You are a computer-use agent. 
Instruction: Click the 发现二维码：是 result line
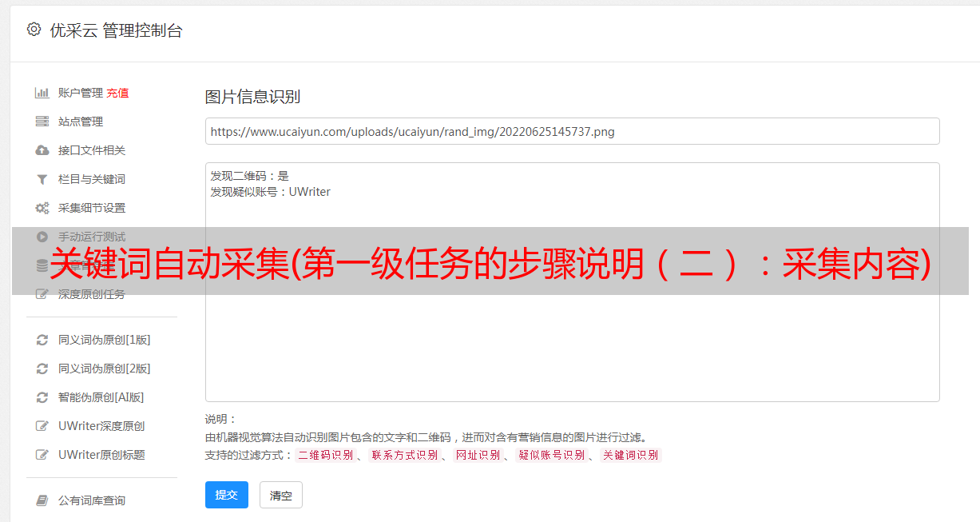250,176
